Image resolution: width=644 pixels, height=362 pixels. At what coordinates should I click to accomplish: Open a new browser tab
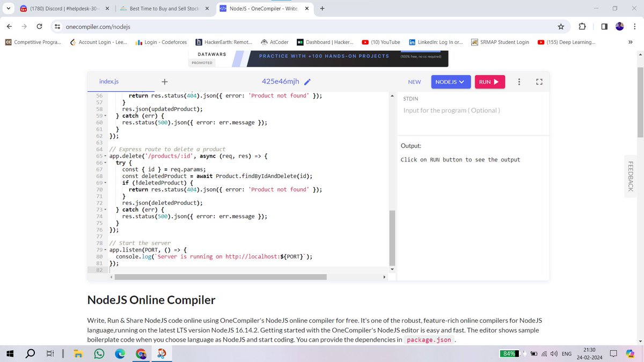point(322,9)
